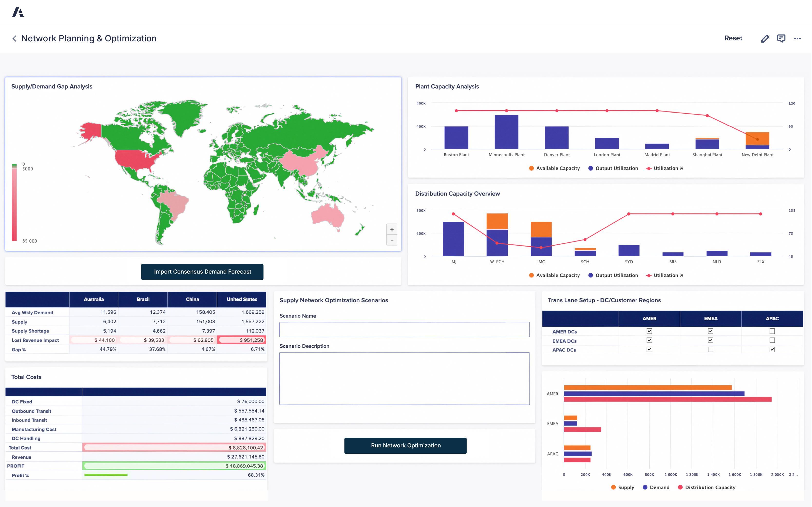
Task: Uncheck APAC DCs under the APAC column
Action: (772, 349)
